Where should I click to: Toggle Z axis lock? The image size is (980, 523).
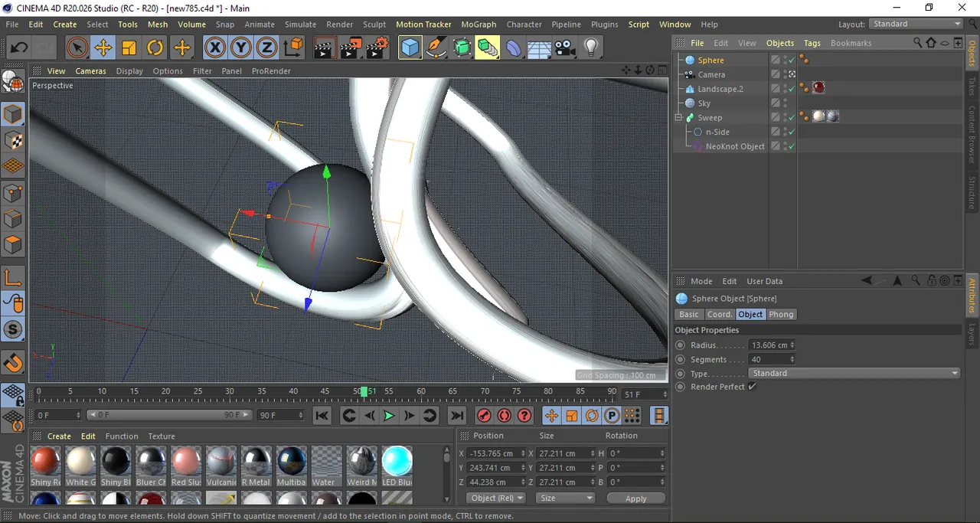(x=266, y=48)
